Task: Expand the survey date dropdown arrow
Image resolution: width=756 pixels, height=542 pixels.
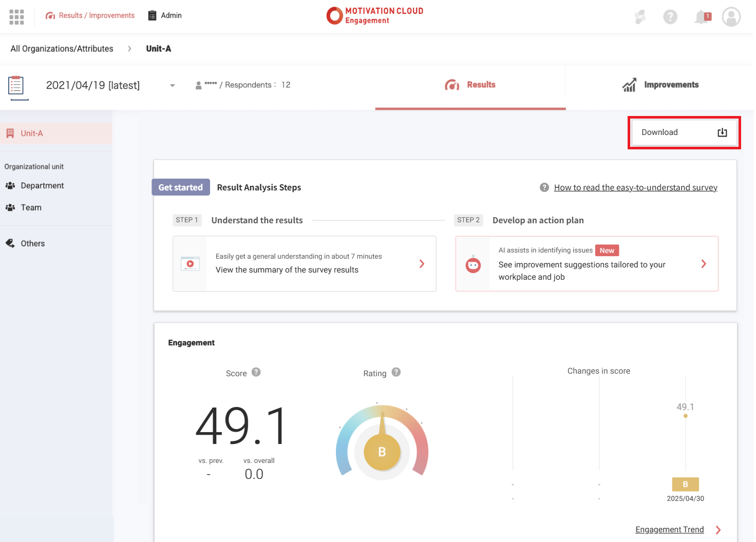Action: (173, 86)
